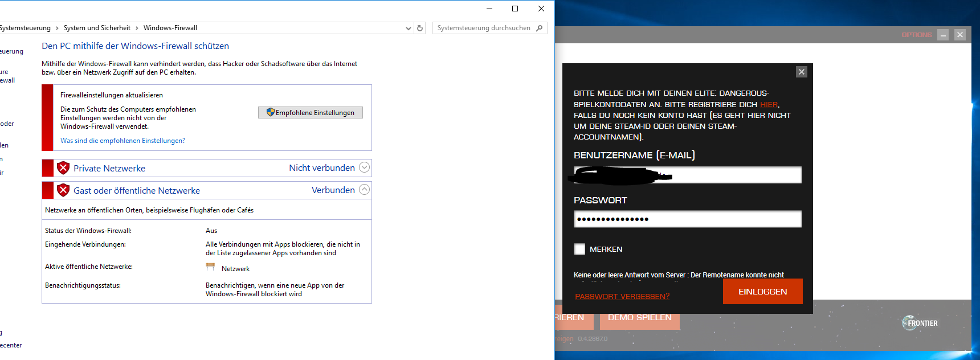980x360 pixels.
Task: Click 'Aus' firewall status value
Action: pos(211,231)
